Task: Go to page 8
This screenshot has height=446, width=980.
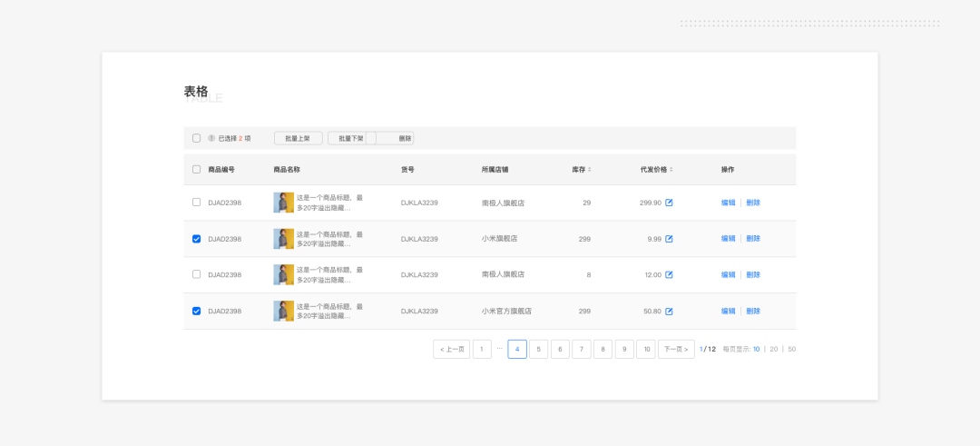Action: point(603,349)
